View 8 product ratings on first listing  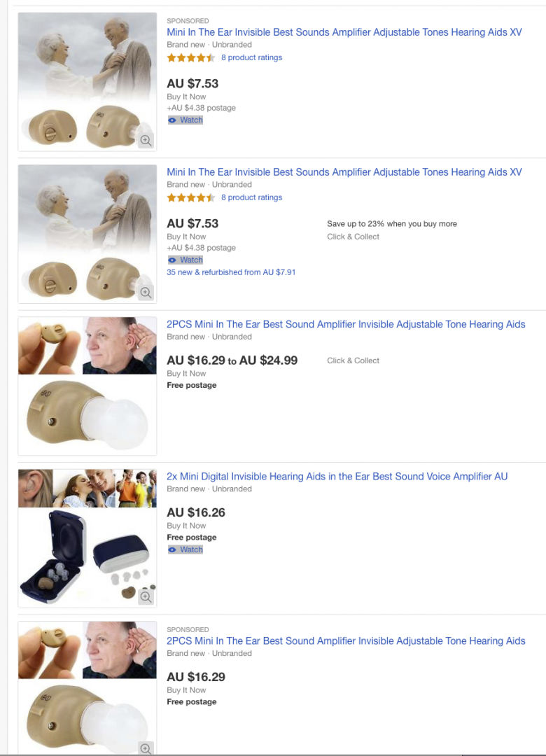click(252, 57)
